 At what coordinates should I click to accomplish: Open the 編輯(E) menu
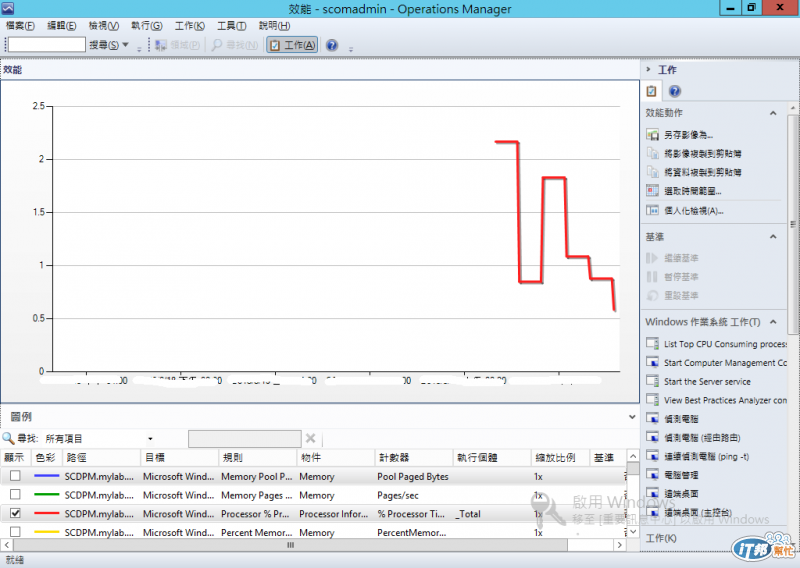click(62, 26)
